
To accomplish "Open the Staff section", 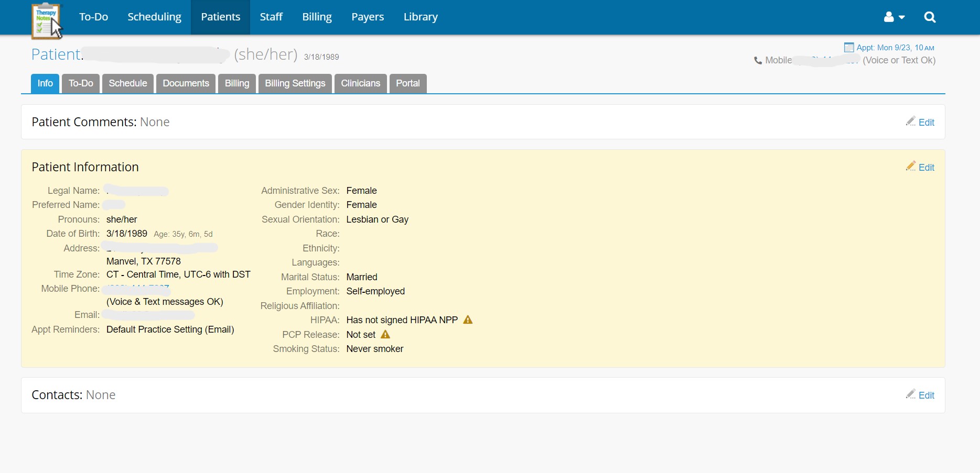I will [271, 17].
